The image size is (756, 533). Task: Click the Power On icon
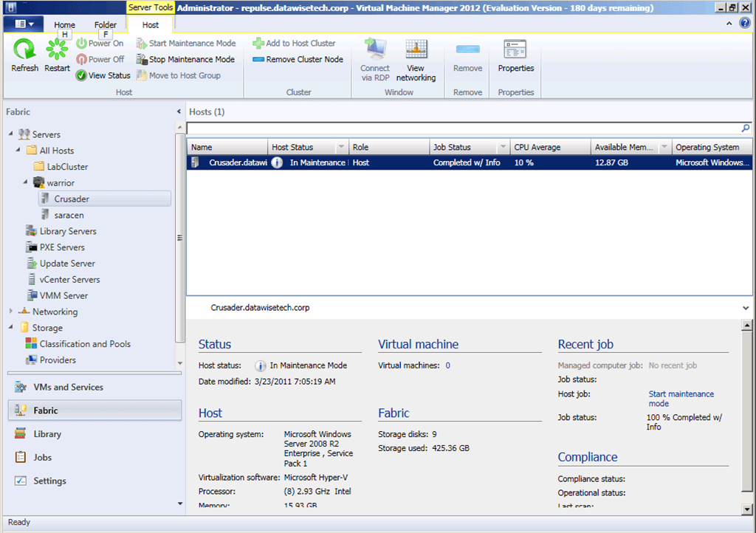click(x=81, y=44)
